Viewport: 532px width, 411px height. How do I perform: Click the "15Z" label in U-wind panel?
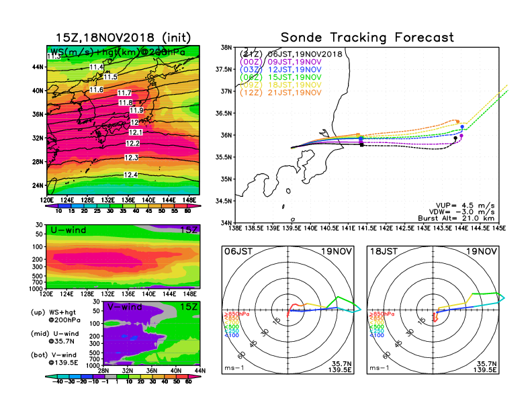coord(189,230)
